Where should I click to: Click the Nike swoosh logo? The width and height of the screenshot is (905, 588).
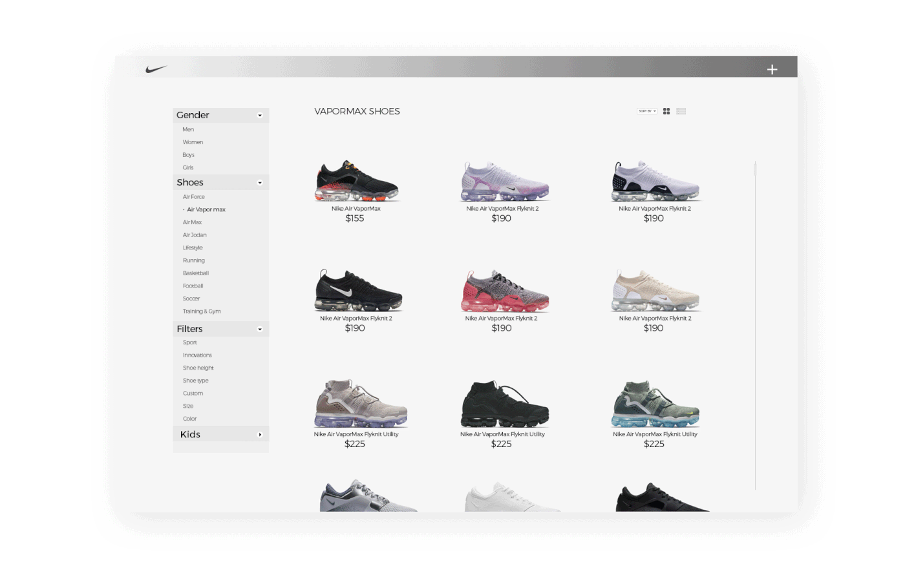pyautogui.click(x=156, y=69)
